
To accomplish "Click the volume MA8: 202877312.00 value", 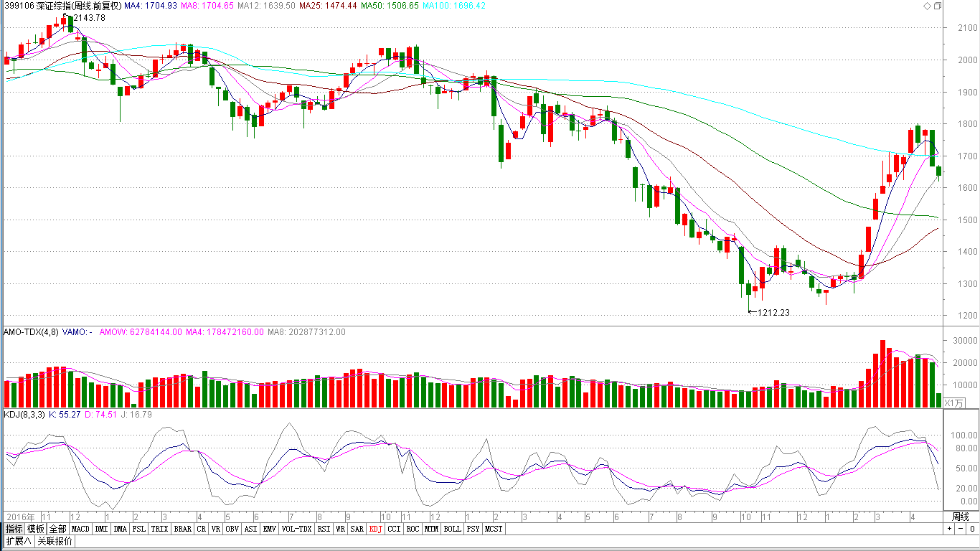I will [306, 332].
